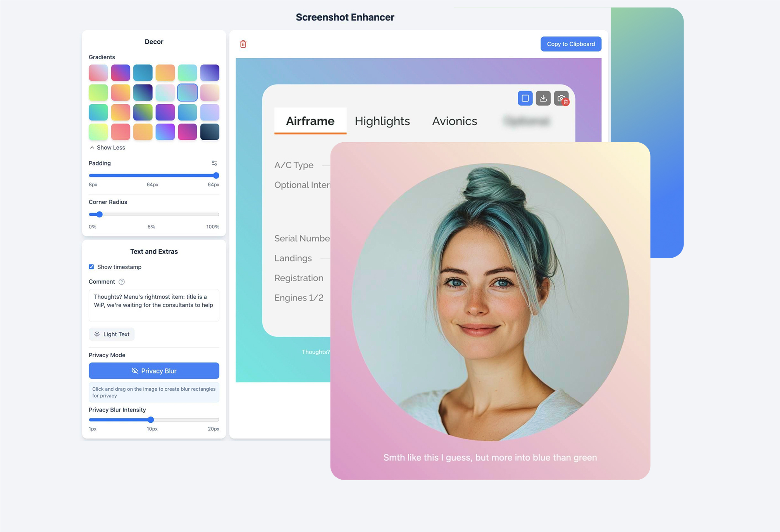Image resolution: width=780 pixels, height=532 pixels.
Task: Click the Light Text sun icon
Action: tap(97, 334)
